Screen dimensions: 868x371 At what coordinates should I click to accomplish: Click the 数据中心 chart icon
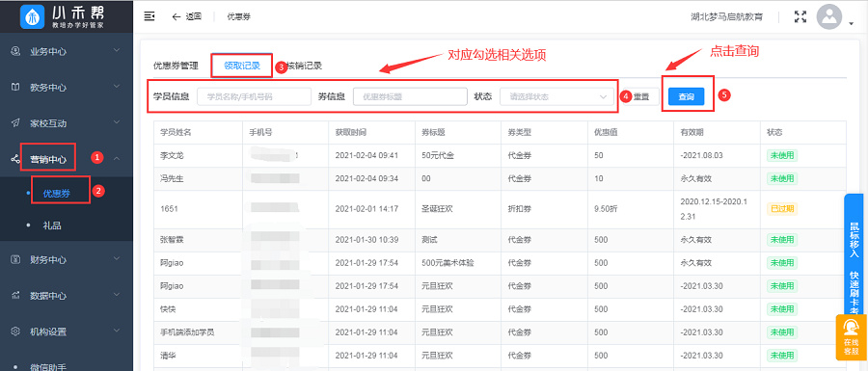click(16, 296)
